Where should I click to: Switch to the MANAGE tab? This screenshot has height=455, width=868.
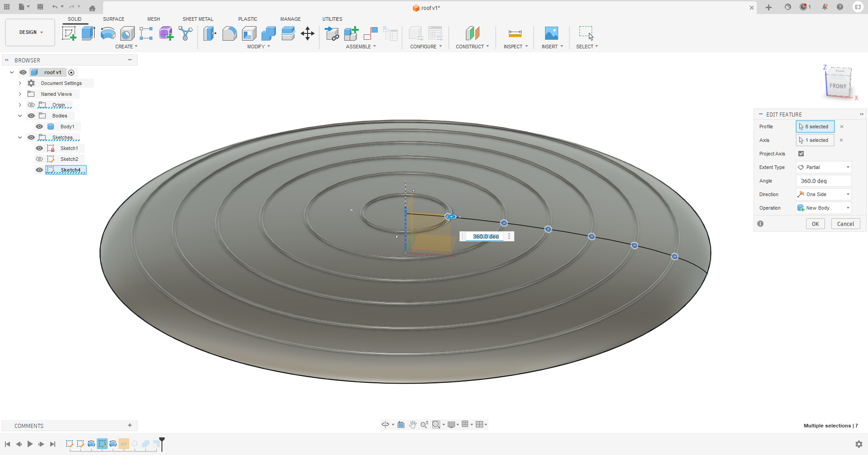pos(290,19)
